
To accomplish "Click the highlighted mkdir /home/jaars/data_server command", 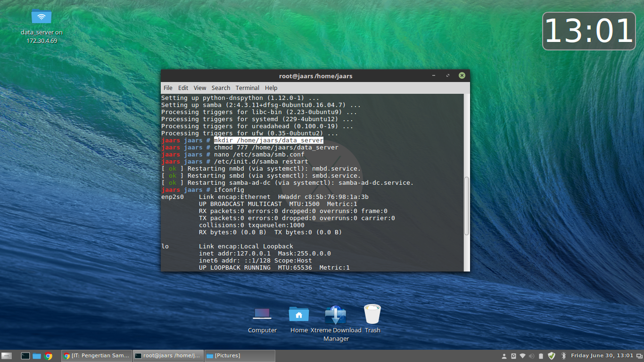I will 269,140.
